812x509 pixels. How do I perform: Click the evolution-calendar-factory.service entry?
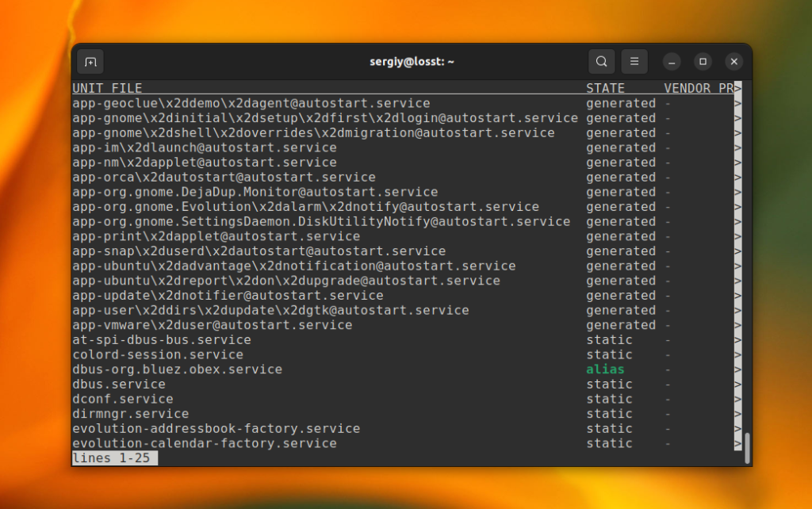[205, 444]
